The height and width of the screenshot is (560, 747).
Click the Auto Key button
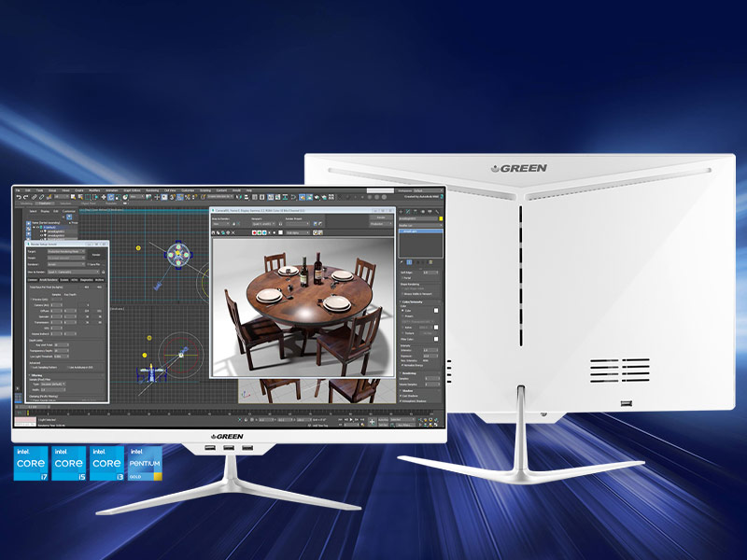pyautogui.click(x=383, y=419)
